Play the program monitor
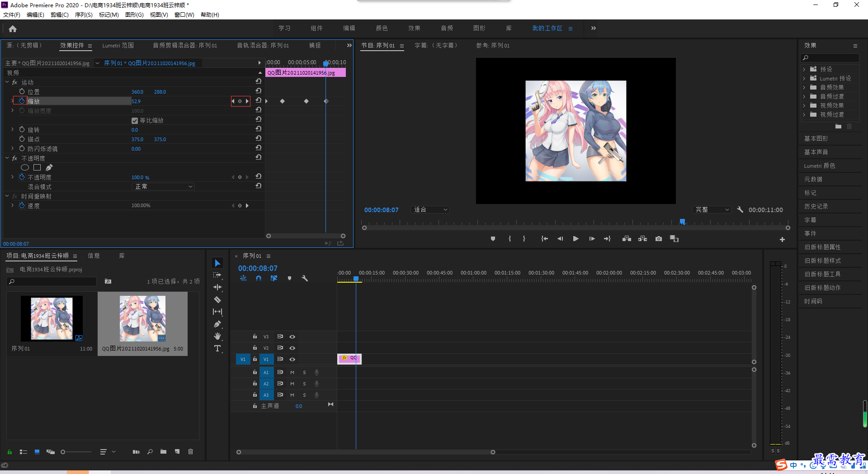Image resolution: width=868 pixels, height=474 pixels. [x=576, y=239]
